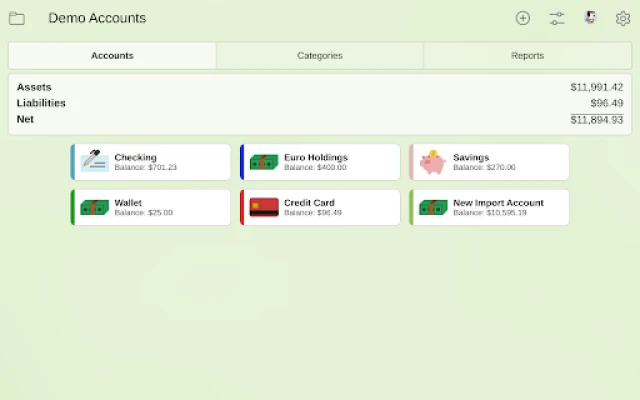640x400 pixels.
Task: Switch to the Categories tab
Action: (x=320, y=56)
